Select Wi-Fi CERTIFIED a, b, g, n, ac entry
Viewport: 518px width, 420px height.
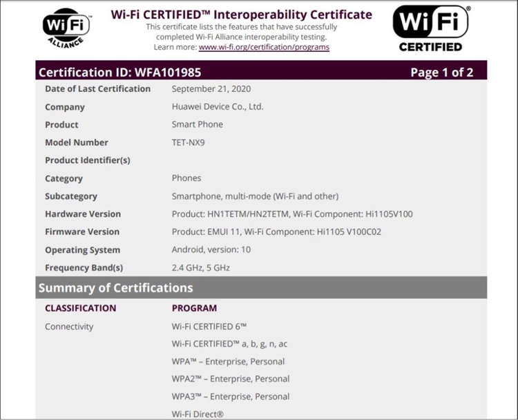[229, 344]
